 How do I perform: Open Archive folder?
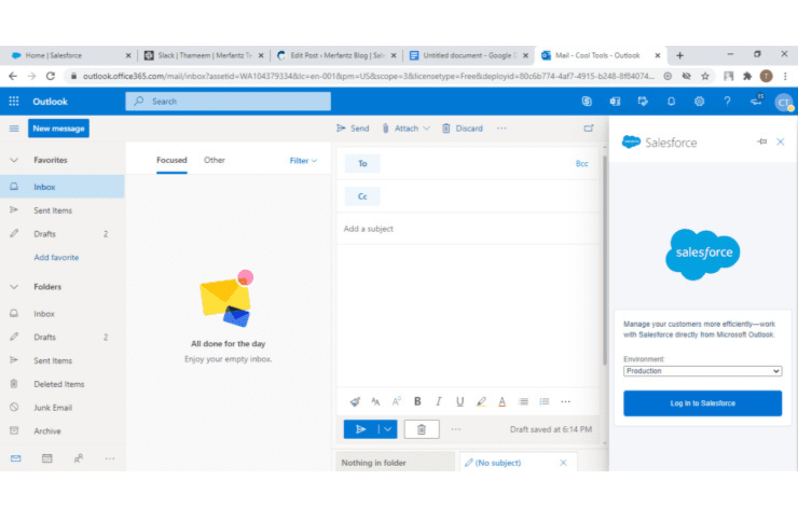(x=63, y=431)
